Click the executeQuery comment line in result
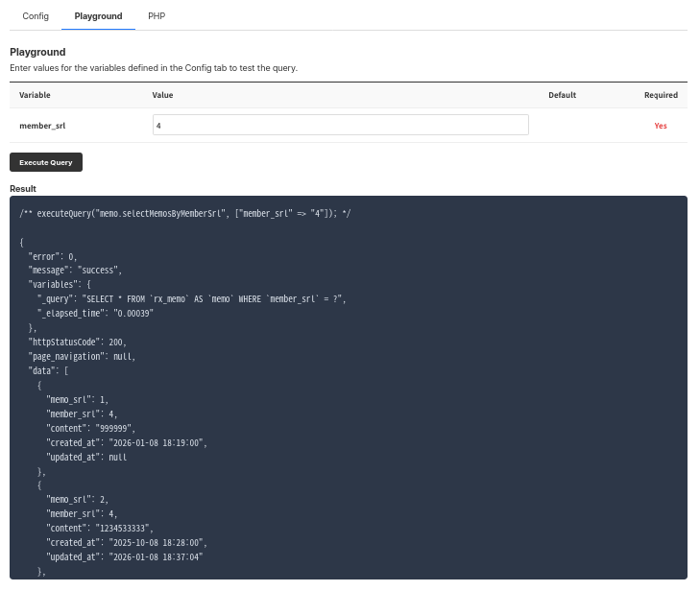 [184, 213]
